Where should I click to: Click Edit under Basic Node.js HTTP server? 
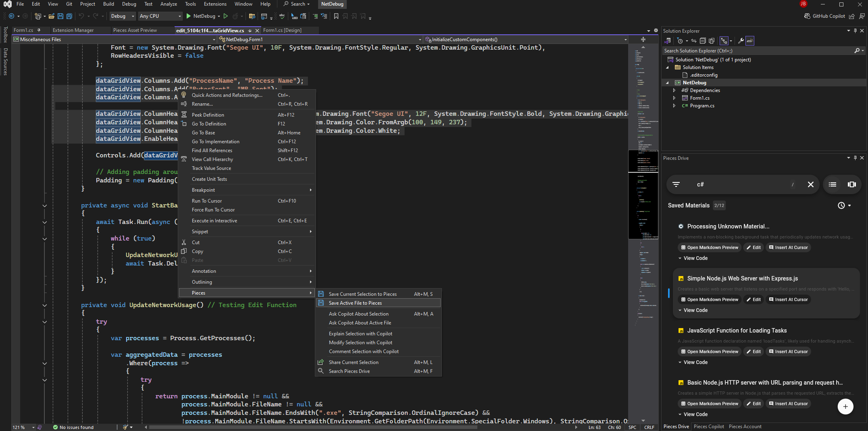tap(754, 404)
